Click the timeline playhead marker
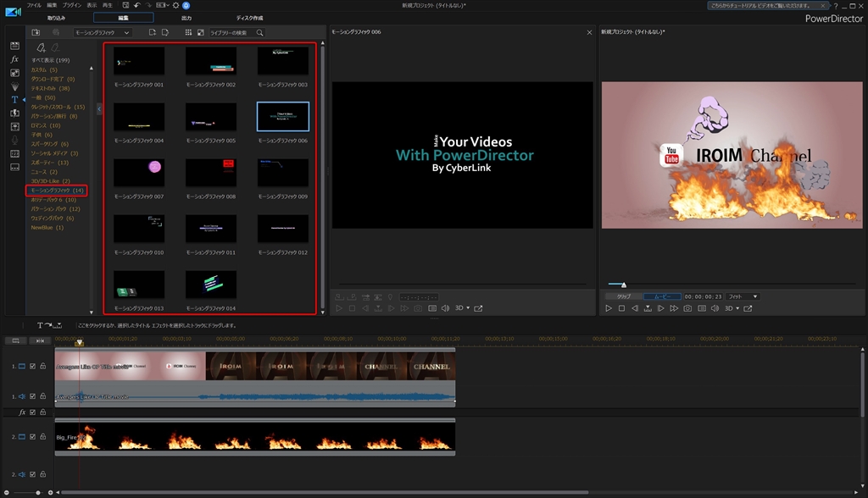This screenshot has width=868, height=498. click(x=79, y=342)
